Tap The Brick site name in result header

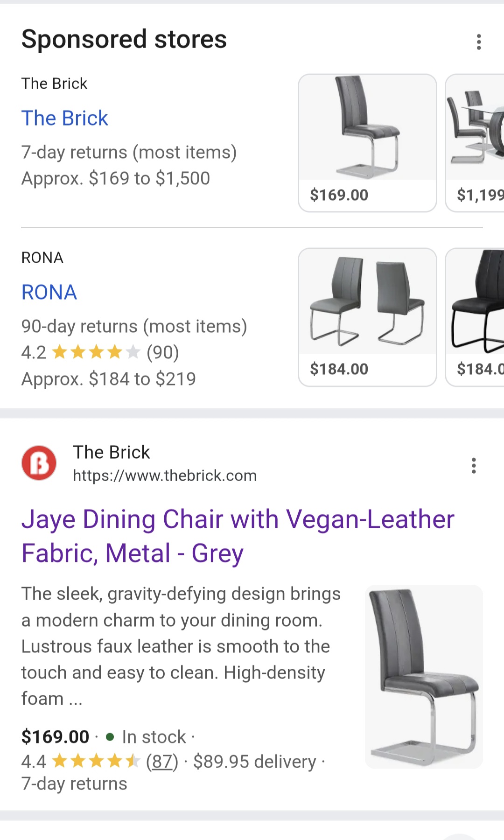[112, 452]
